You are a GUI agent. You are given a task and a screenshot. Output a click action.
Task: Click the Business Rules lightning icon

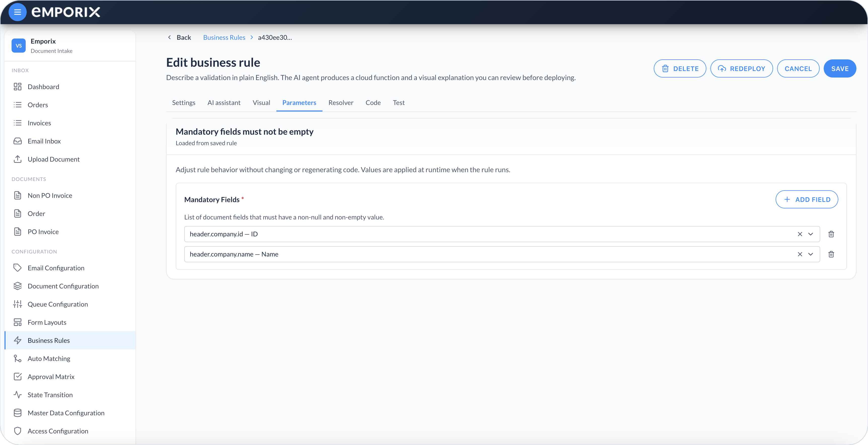[18, 340]
